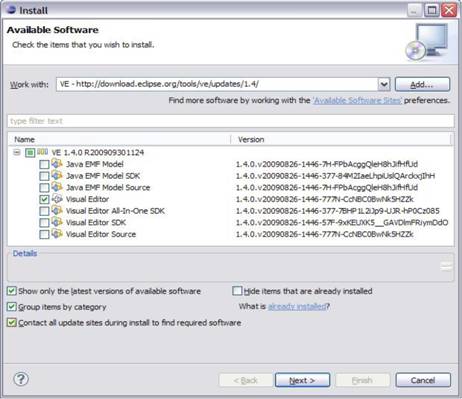Click Java EMF Model SDK version ending ArckxjIhH

pos(335,176)
